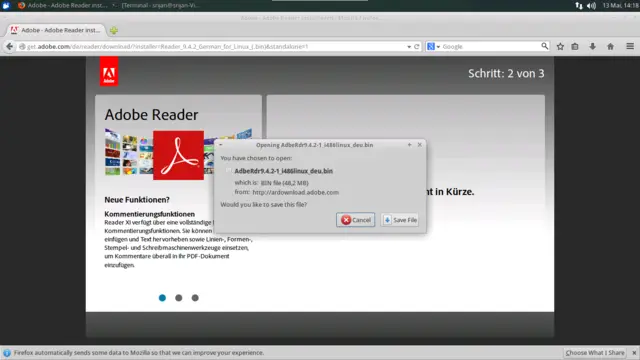640x360 pixels.
Task: Open the system applications menu icon
Action: pyautogui.click(x=6, y=5)
